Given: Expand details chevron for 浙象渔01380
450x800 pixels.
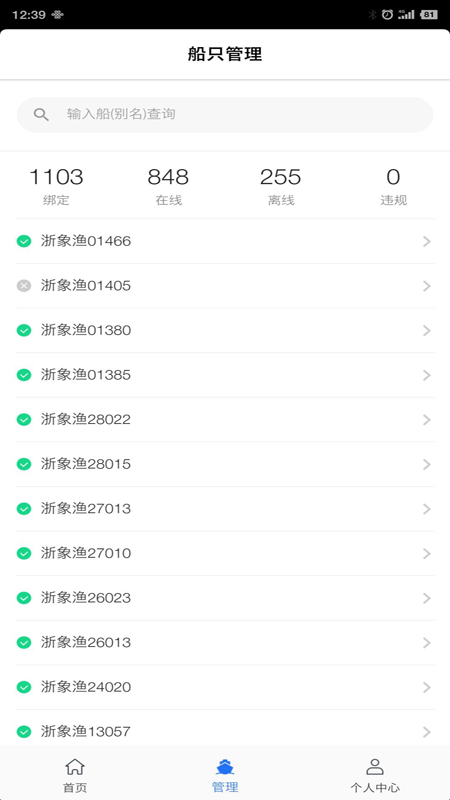Looking at the screenshot, I should (427, 331).
